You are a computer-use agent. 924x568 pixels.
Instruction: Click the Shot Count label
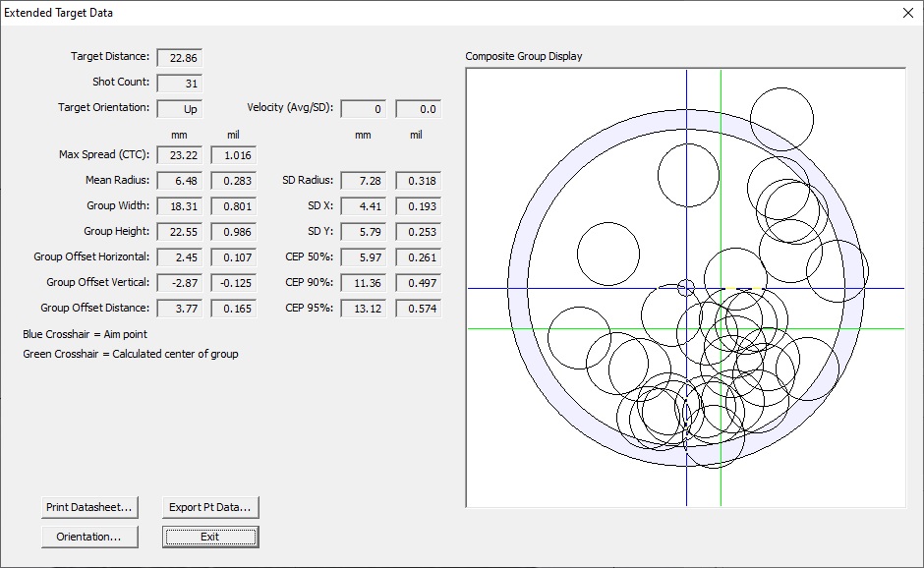pyautogui.click(x=121, y=82)
